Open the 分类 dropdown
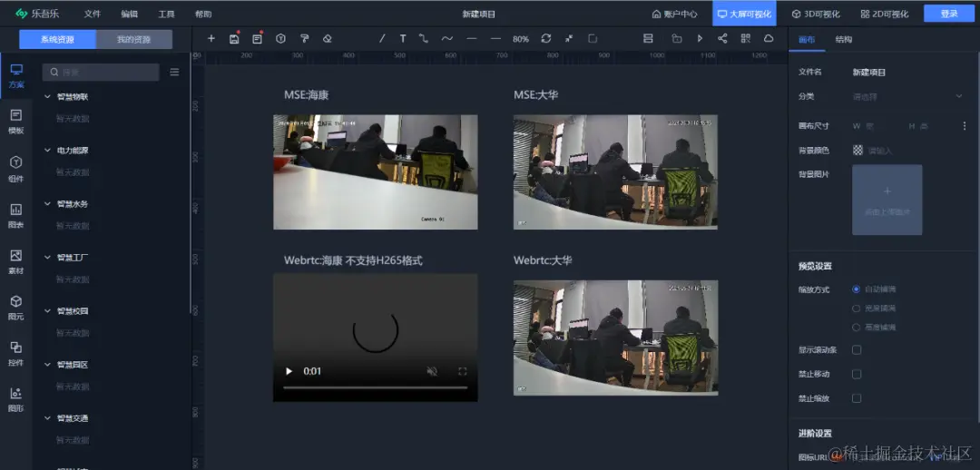Image resolution: width=980 pixels, height=470 pixels. [907, 96]
